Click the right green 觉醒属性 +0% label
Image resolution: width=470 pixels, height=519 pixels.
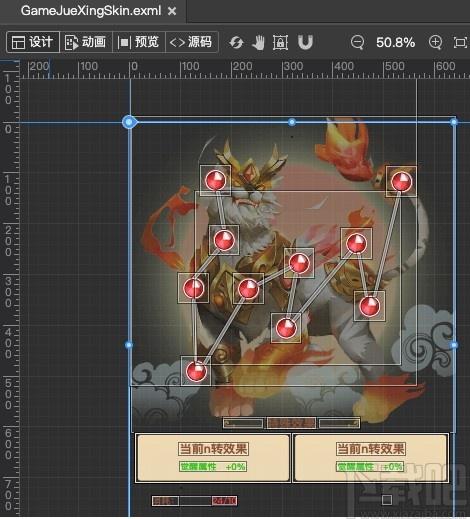tap(370, 466)
